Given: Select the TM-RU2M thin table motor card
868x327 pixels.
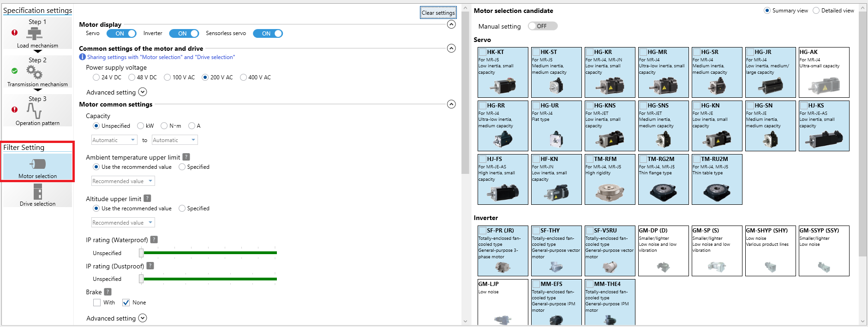Looking at the screenshot, I should 717,179.
